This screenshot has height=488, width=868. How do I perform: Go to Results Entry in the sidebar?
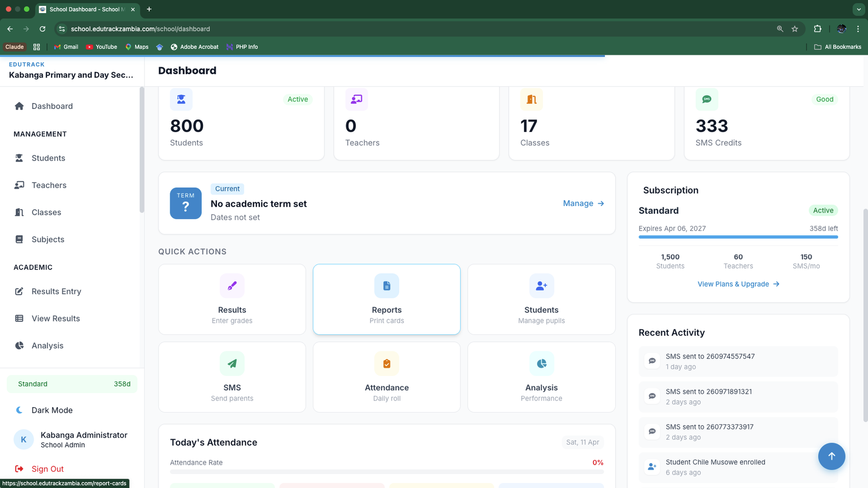(56, 292)
